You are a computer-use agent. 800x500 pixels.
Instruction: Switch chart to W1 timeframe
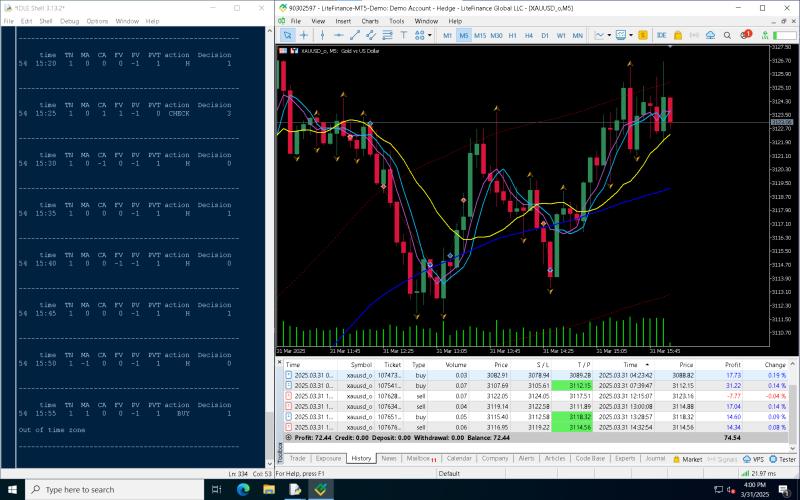point(561,35)
